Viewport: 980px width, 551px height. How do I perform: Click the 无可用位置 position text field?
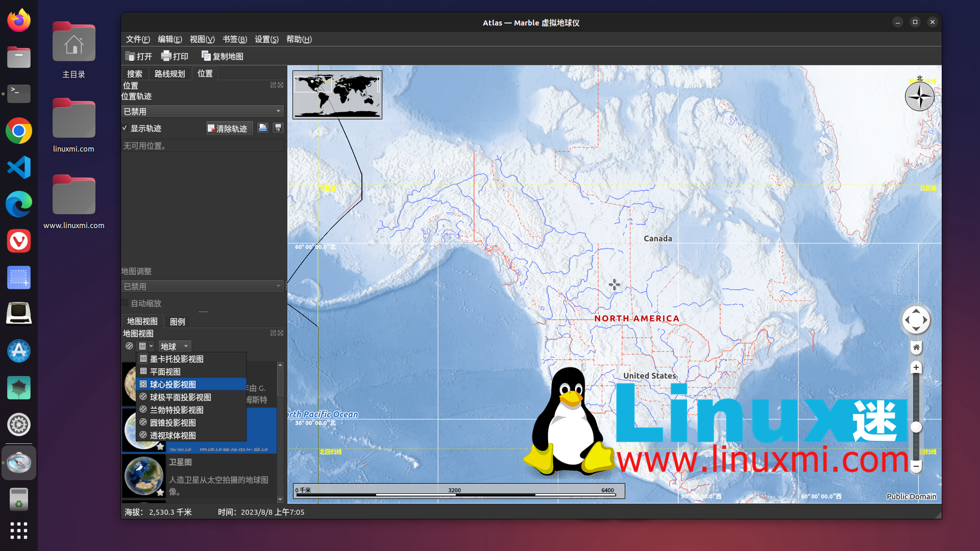tap(203, 146)
